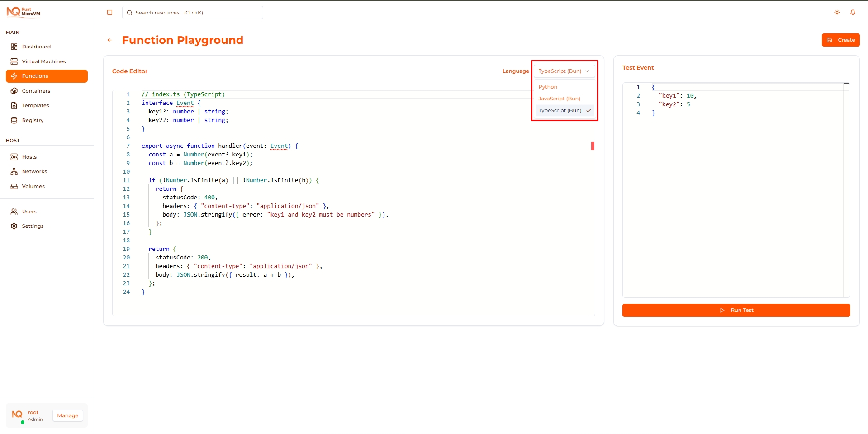Click the search resources field
This screenshot has height=434, width=868.
coord(192,12)
